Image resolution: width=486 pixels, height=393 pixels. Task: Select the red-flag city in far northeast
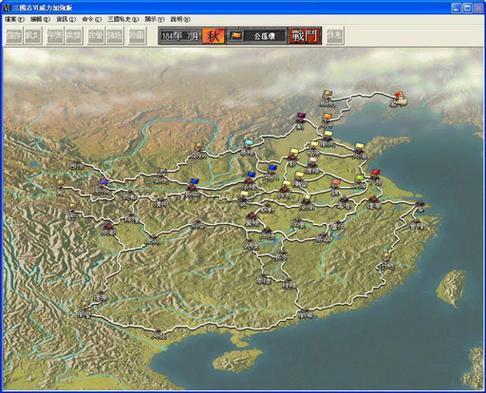pos(399,99)
